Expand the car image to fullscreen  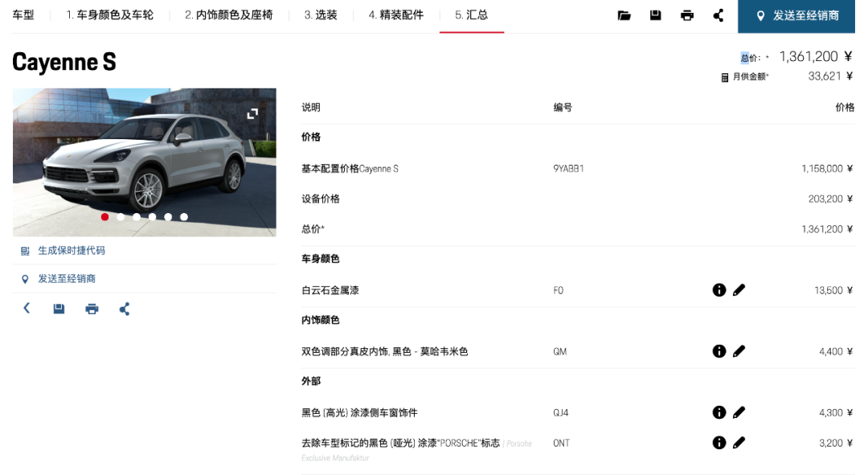tap(252, 113)
